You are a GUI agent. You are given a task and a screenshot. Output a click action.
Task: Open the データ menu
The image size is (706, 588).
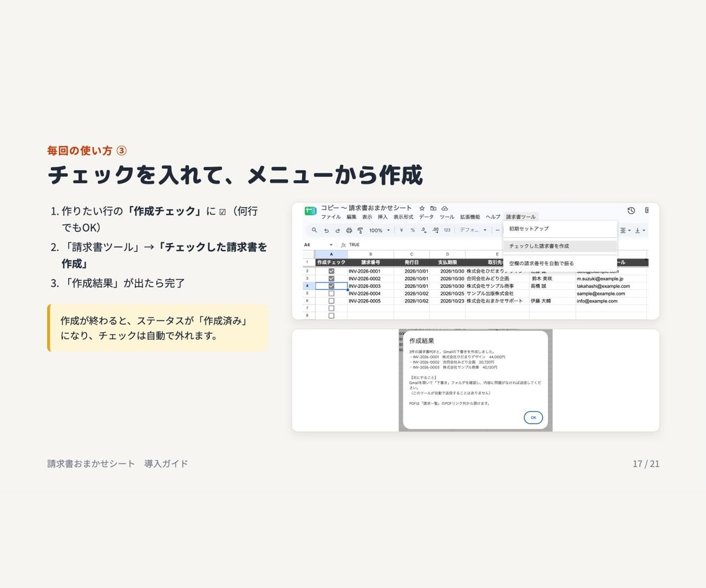pyautogui.click(x=426, y=217)
